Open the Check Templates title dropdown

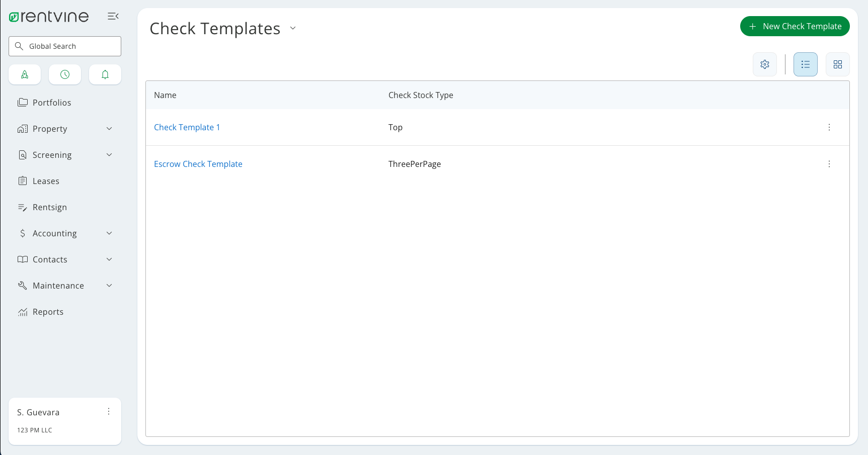tap(293, 28)
